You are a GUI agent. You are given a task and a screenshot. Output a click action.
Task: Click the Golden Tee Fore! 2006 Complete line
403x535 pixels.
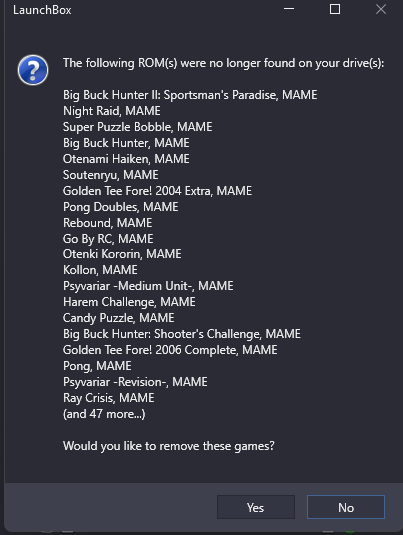click(x=170, y=350)
